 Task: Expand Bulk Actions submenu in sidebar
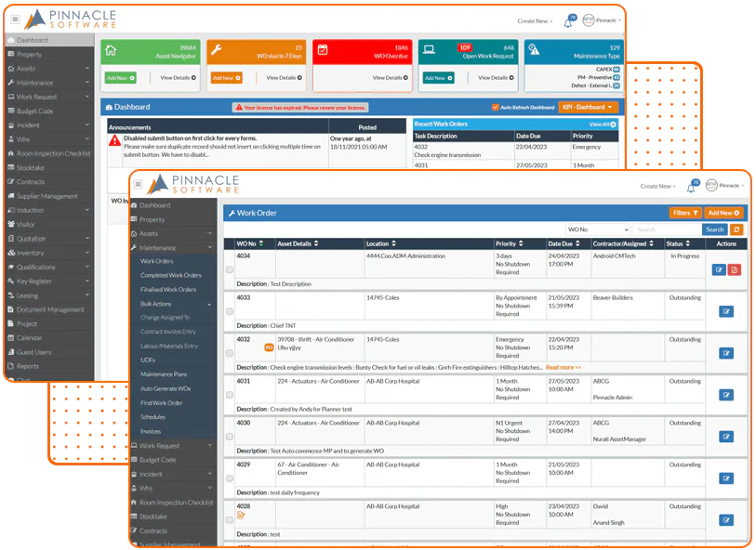point(175,304)
